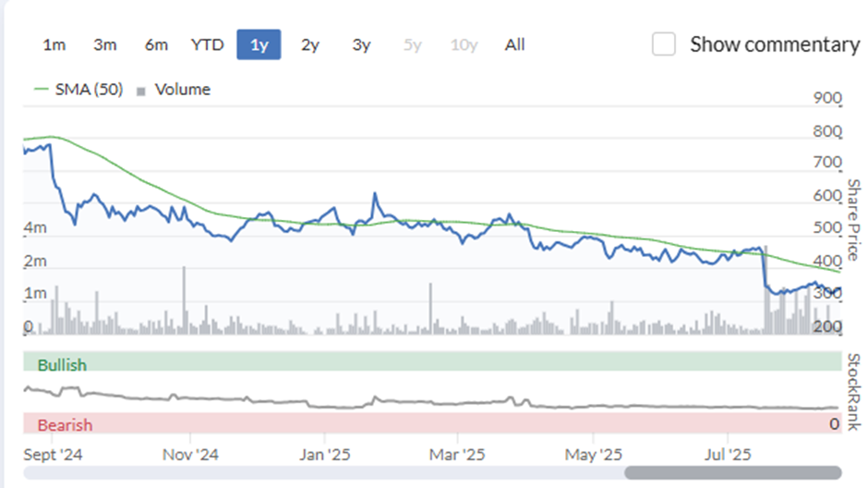Click the 600 share price label
Viewport: 868px width, 488px height.
coord(827,196)
